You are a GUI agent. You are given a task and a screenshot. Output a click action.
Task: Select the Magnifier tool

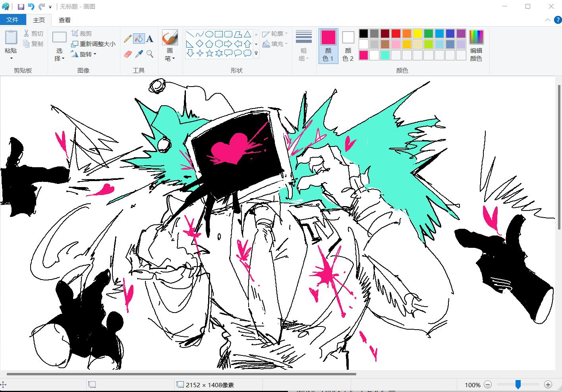150,54
